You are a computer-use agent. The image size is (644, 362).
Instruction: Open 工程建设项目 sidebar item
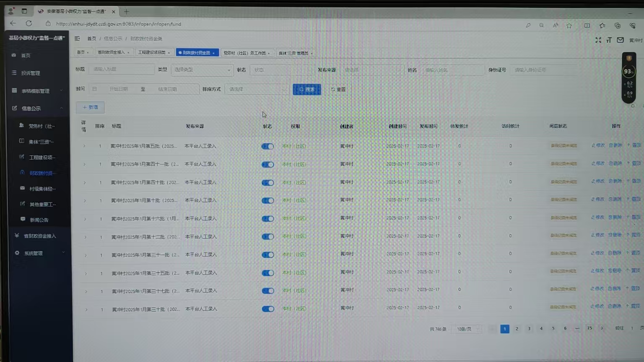[41, 157]
